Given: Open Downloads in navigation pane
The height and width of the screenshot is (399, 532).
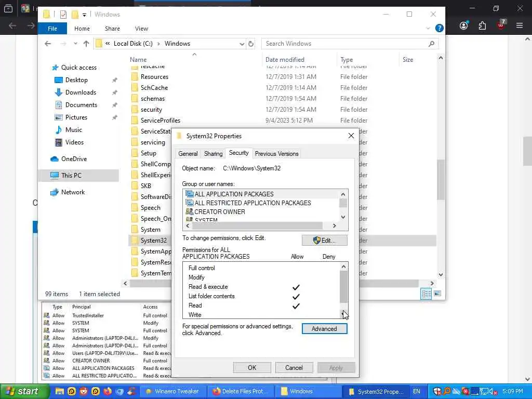Looking at the screenshot, I should click(81, 92).
